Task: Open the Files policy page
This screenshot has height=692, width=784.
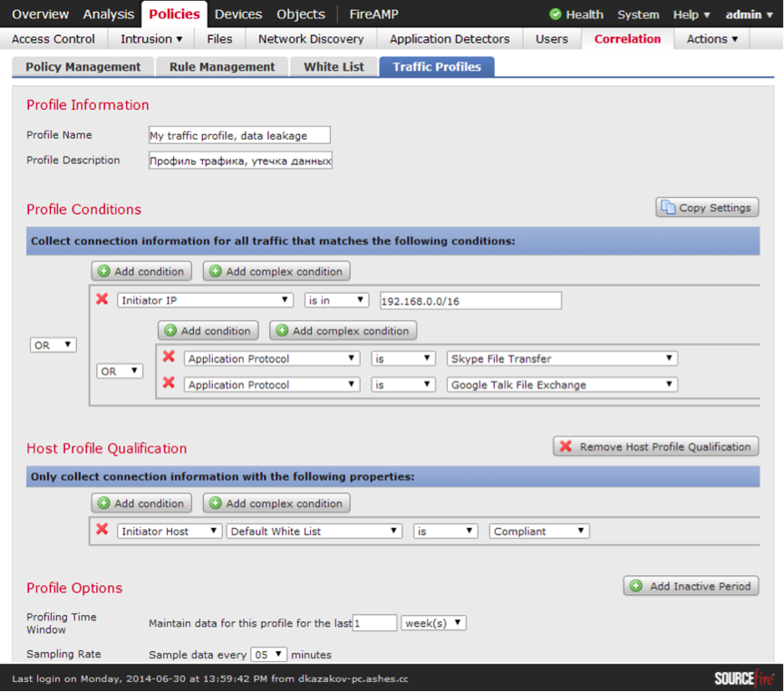Action: pos(219,38)
